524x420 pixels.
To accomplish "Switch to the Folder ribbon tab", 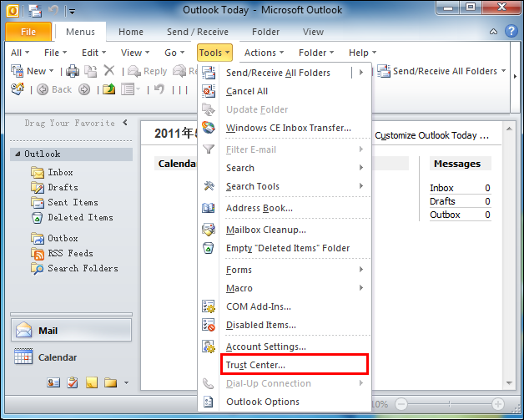I will click(x=265, y=32).
